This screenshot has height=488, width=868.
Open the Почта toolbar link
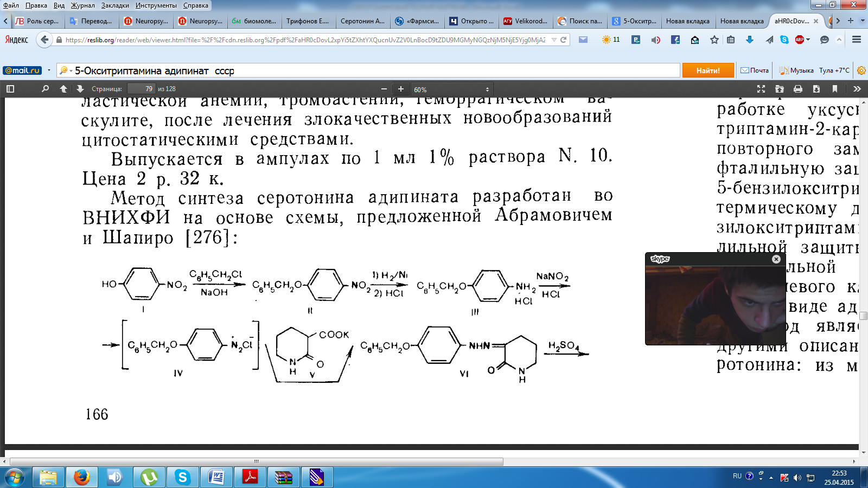click(755, 70)
